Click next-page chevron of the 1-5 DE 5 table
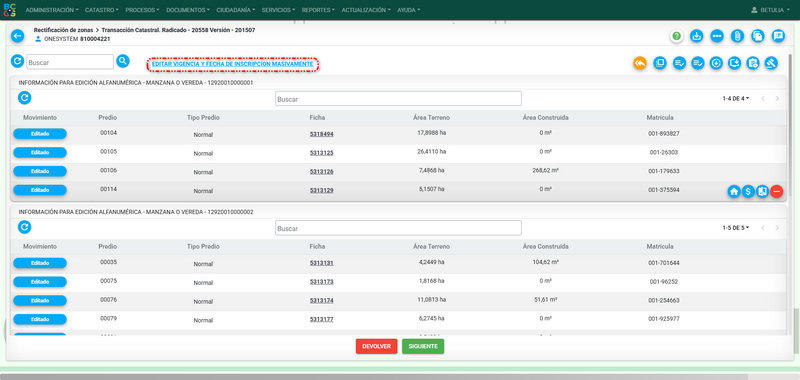 click(777, 228)
